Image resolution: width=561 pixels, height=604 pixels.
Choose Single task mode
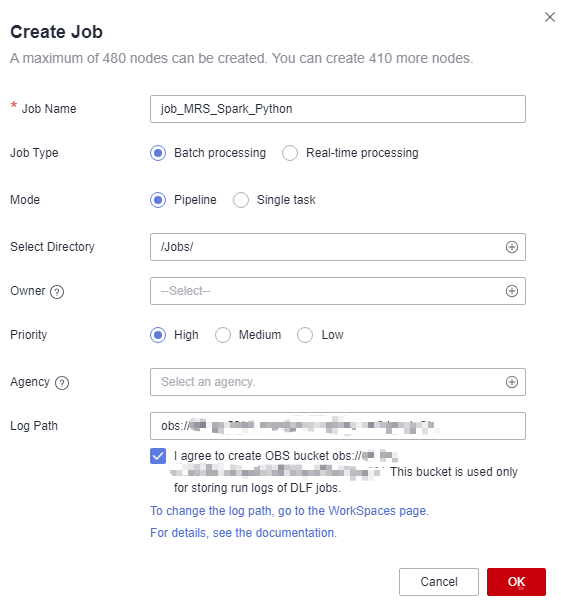[x=241, y=200]
